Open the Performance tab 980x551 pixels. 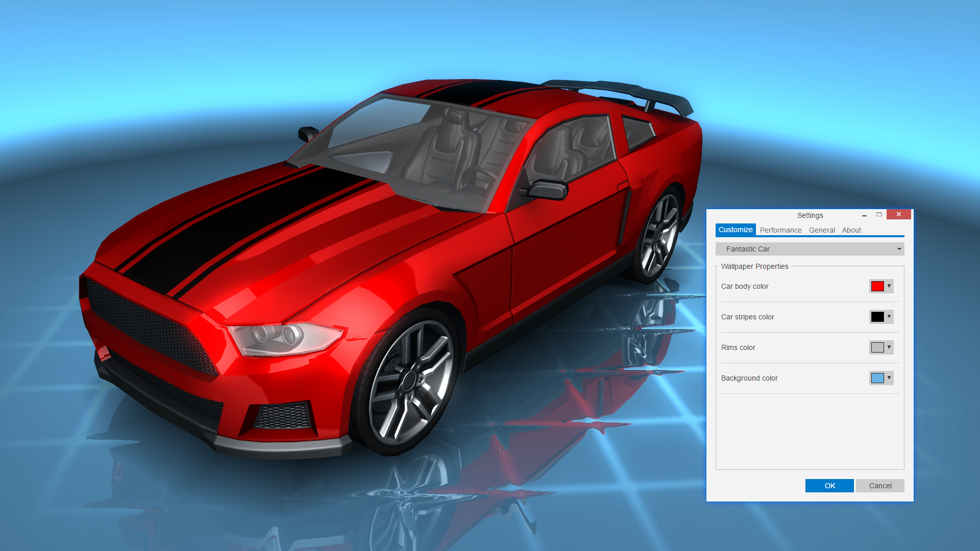pos(780,230)
